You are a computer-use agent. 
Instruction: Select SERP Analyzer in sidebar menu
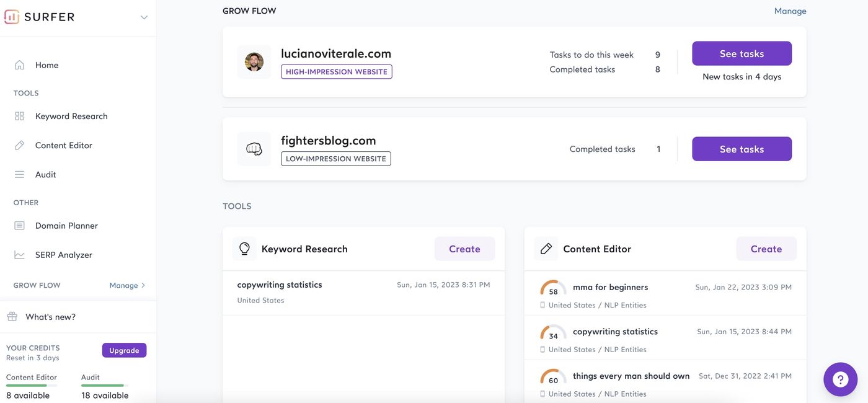[x=64, y=255]
